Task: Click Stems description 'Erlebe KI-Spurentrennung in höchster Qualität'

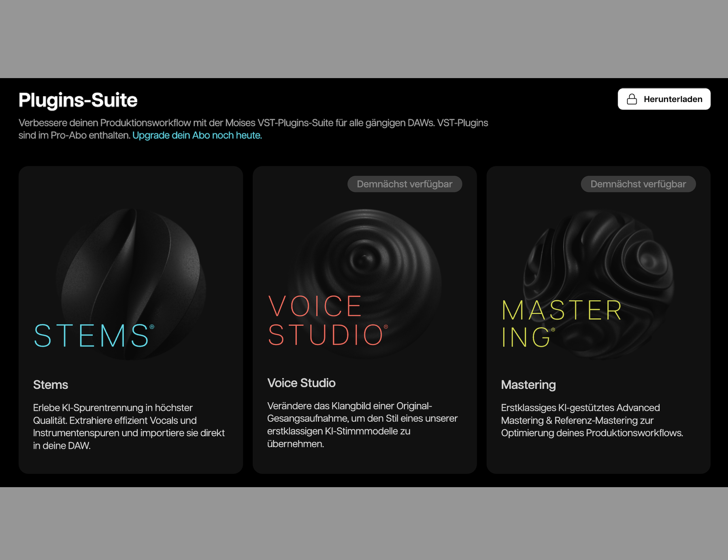Action: pyautogui.click(x=115, y=414)
